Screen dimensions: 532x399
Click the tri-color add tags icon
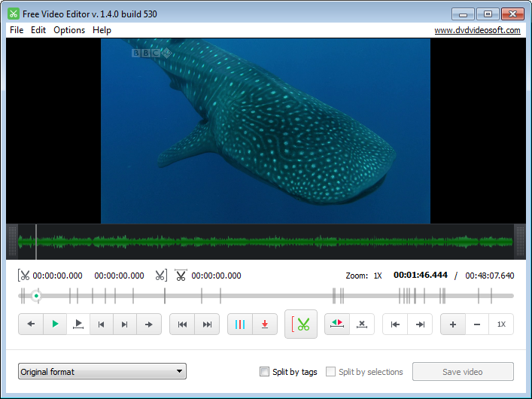pos(240,324)
